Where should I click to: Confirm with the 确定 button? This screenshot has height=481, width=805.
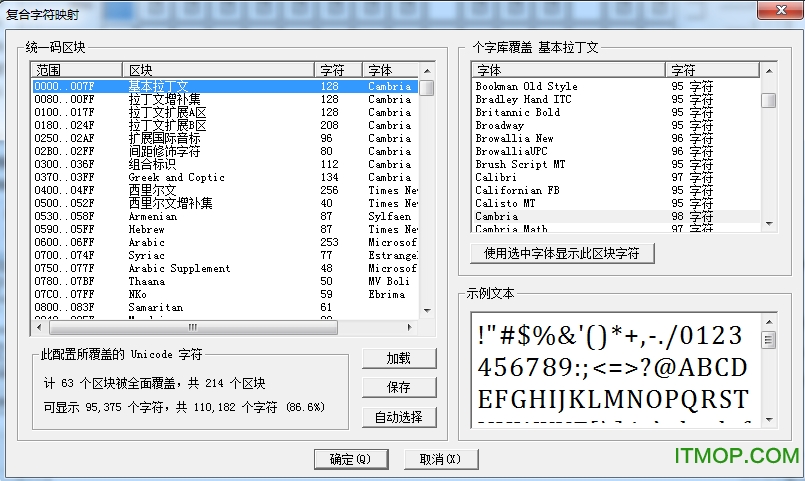351,459
